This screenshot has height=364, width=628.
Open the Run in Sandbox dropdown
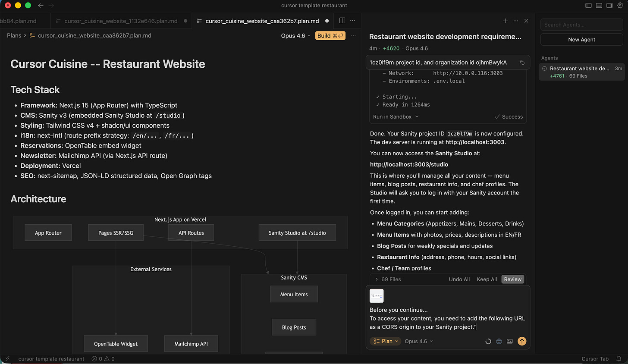396,117
